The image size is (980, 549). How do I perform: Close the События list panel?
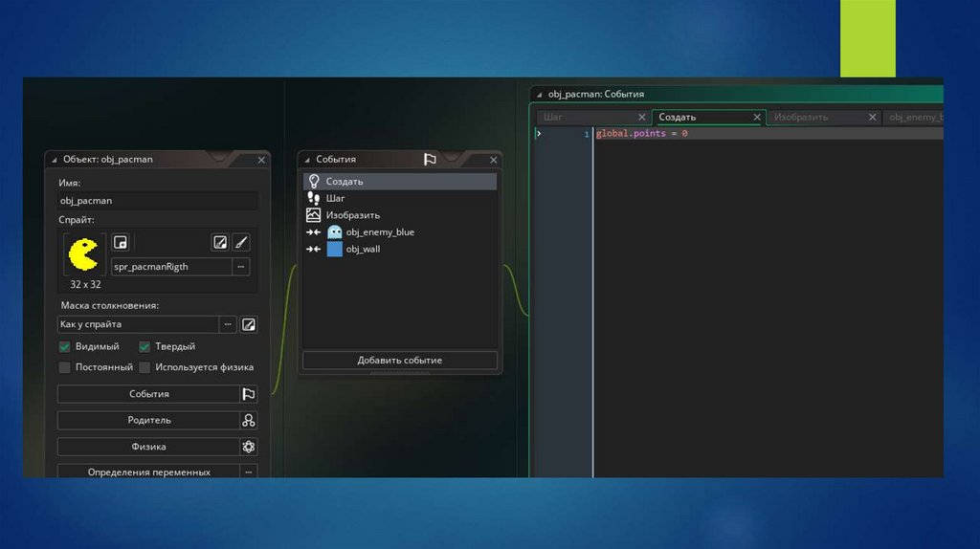point(493,160)
